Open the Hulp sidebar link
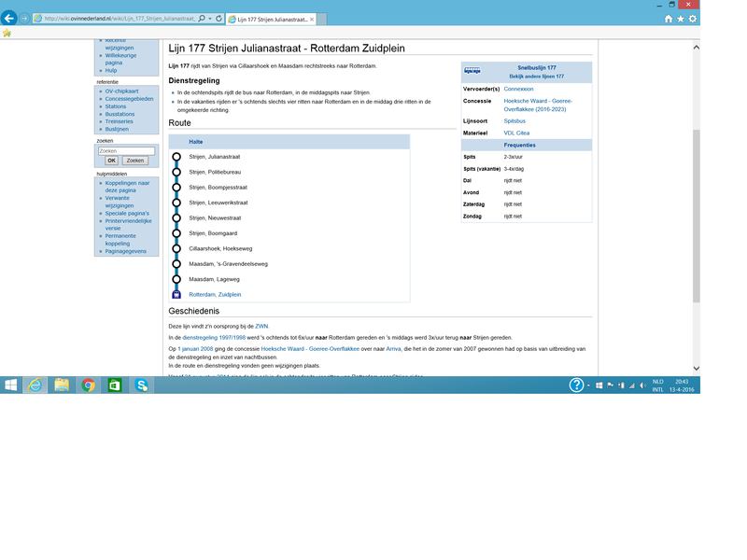Screen dimensions: 747x560 click(x=111, y=71)
